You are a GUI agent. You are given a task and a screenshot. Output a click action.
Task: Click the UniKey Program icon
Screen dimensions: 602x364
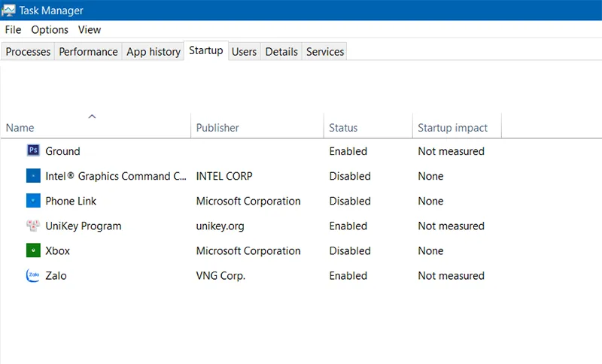coord(33,226)
